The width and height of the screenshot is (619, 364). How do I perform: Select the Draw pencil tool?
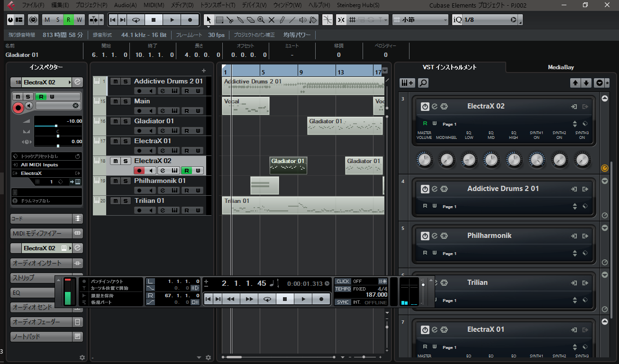[282, 20]
